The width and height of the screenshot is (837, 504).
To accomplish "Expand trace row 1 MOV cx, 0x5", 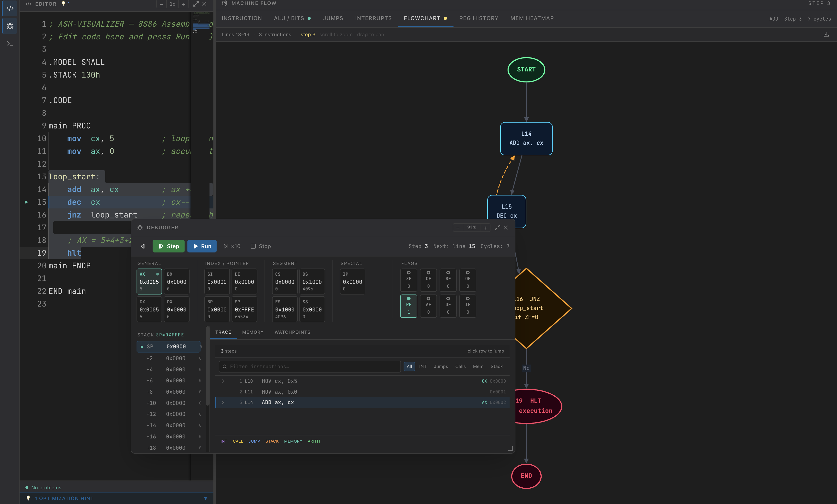I will coord(223,381).
